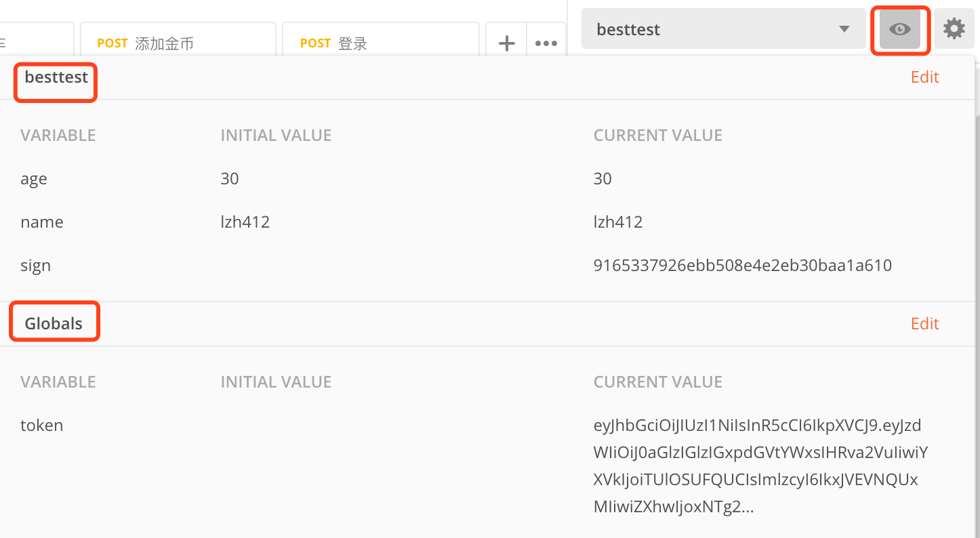The height and width of the screenshot is (538, 980).
Task: Select the age variable name
Action: pyautogui.click(x=34, y=179)
